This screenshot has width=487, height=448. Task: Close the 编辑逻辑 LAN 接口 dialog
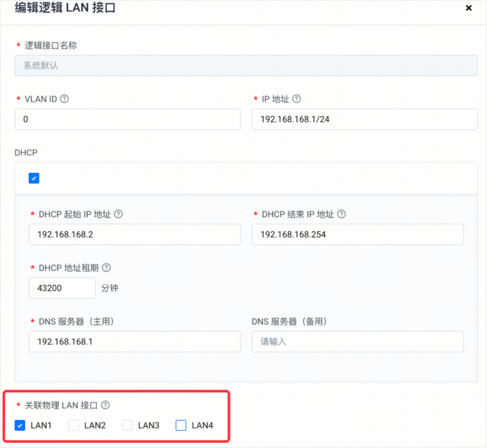point(468,8)
